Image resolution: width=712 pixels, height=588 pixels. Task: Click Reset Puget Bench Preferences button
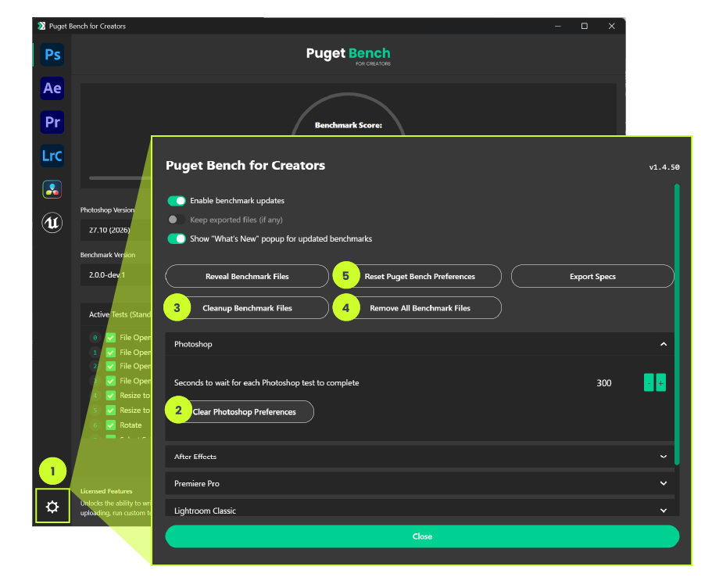tap(419, 276)
